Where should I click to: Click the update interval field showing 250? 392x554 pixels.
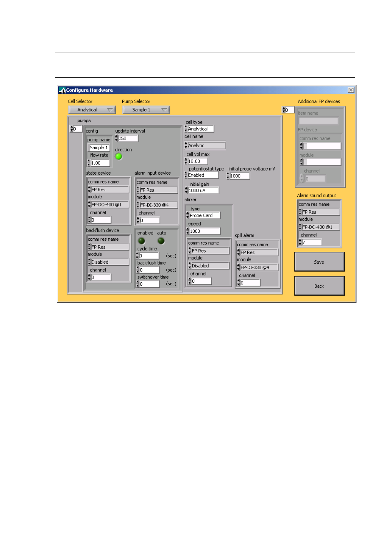pos(128,138)
